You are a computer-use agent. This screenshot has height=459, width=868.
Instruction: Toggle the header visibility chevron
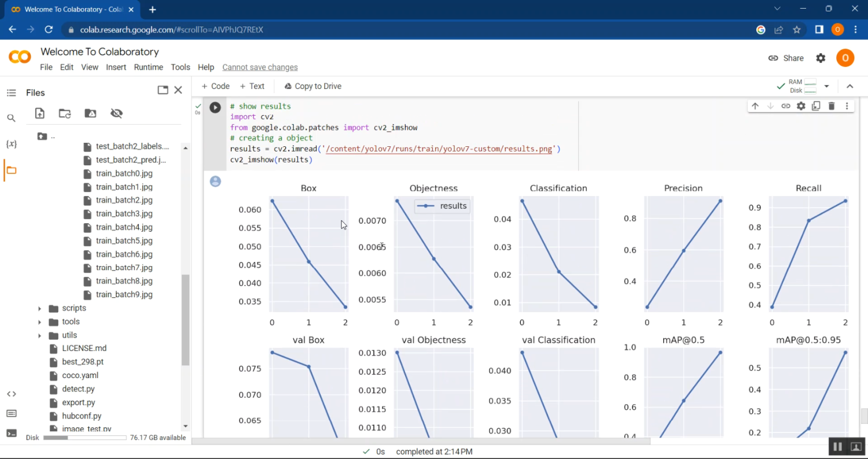(849, 86)
